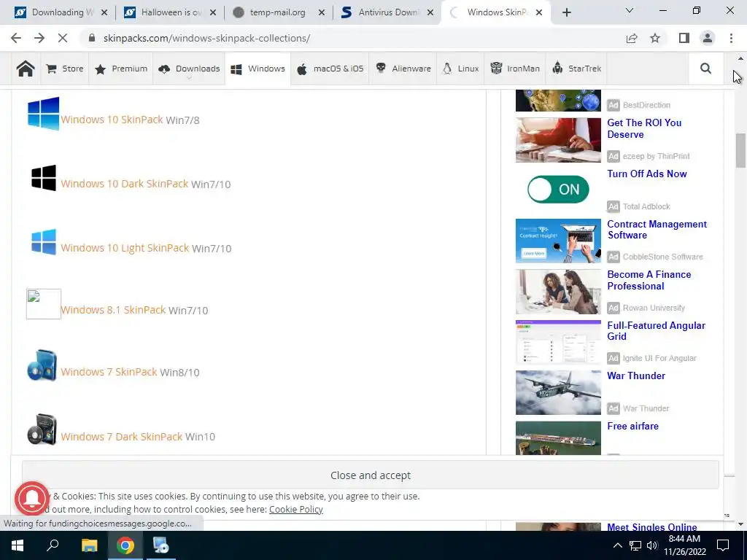
Task: Close the temp-mail.org tab
Action: coord(322,12)
